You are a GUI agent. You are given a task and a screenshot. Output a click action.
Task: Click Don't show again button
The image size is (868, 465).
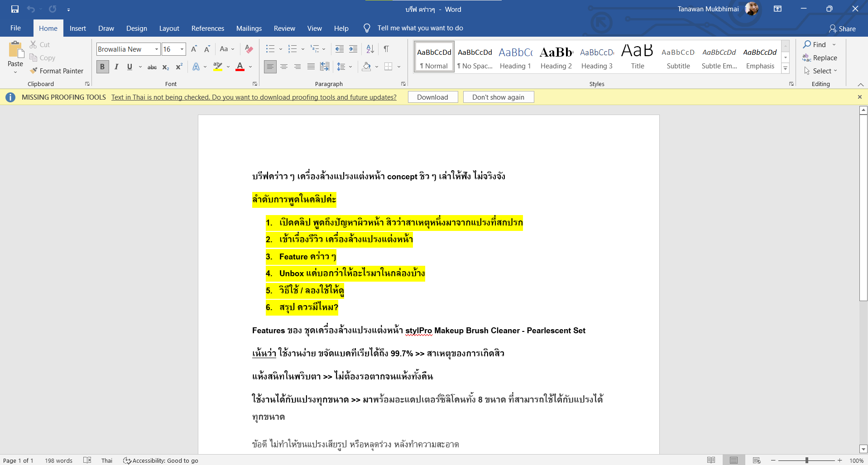[499, 97]
